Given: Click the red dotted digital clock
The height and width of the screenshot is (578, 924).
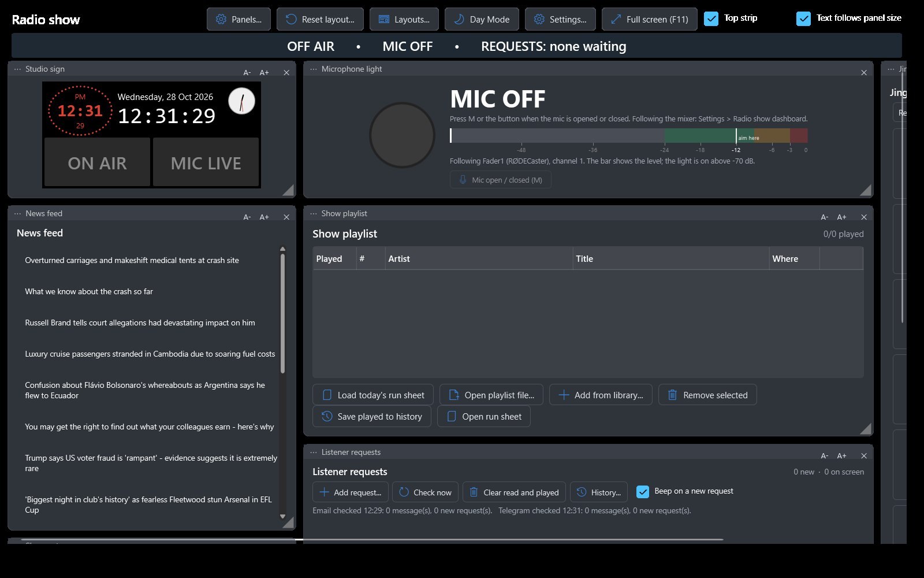Looking at the screenshot, I should (x=80, y=110).
